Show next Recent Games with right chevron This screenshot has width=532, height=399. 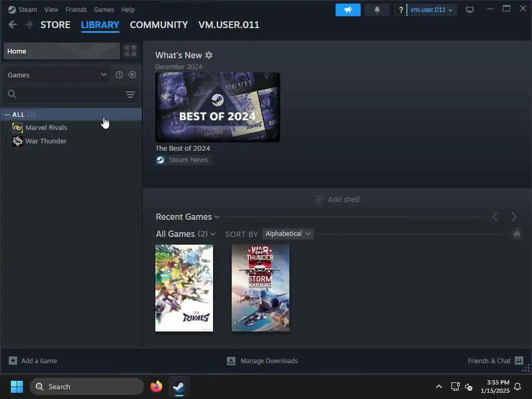(514, 217)
